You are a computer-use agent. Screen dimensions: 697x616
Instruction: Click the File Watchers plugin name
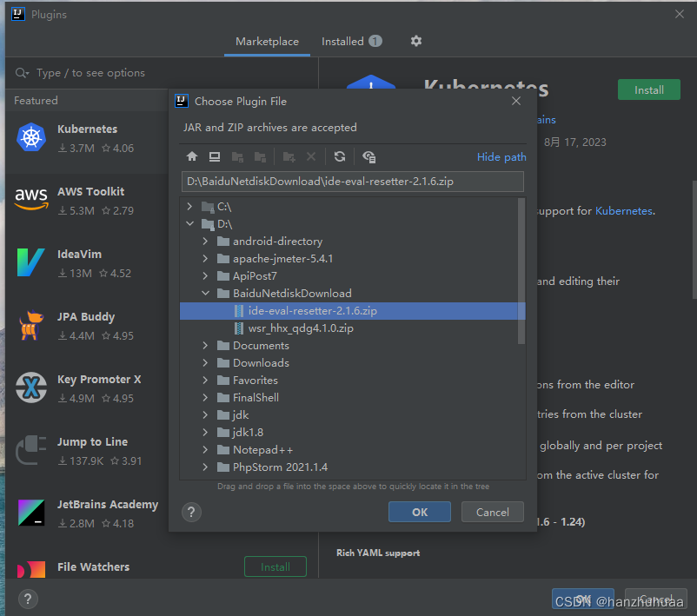click(93, 566)
